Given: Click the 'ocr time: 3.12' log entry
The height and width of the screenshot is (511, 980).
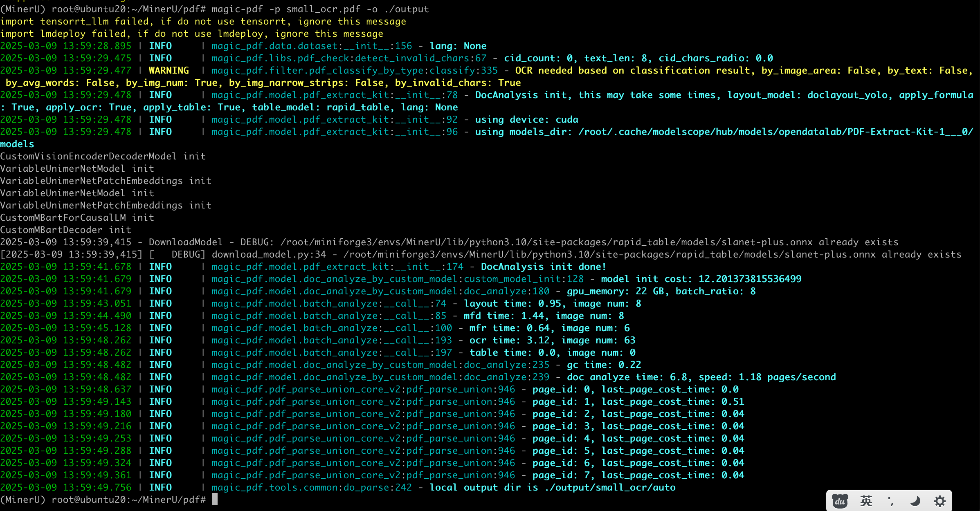Looking at the screenshot, I should click(509, 340).
